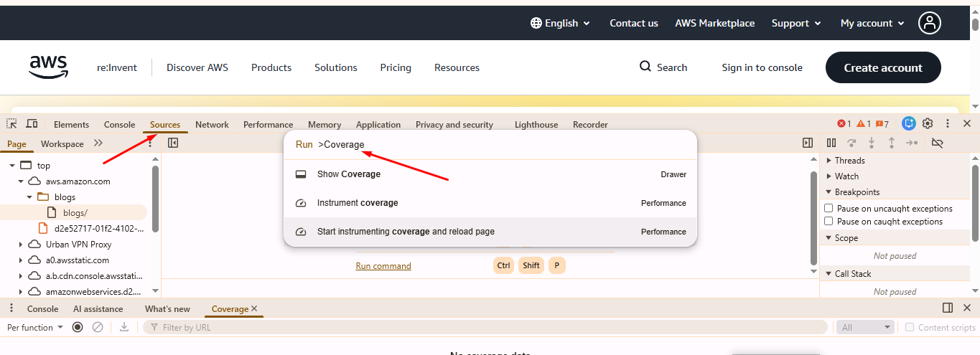Expand the Urban VPN Proxy tree node
This screenshot has width=980, height=355.
pos(21,245)
